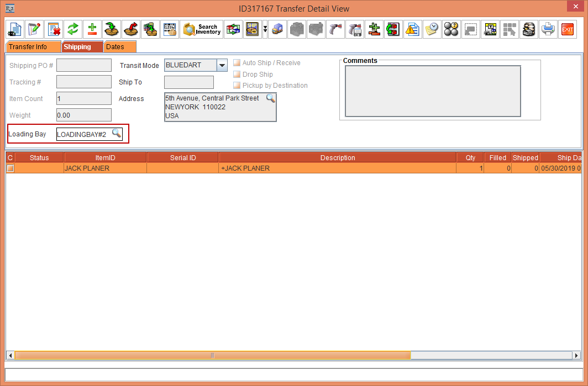Open the small arrow dropdown beside SHIP icon

[265, 29]
